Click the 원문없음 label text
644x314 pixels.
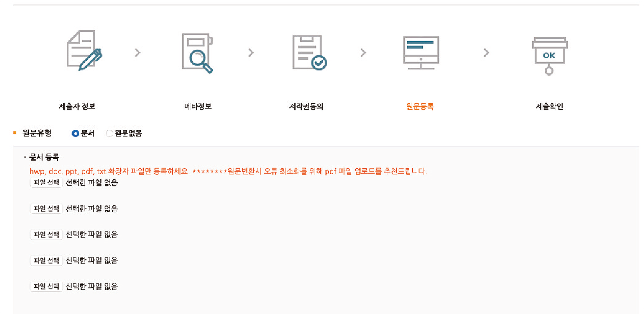coord(128,133)
